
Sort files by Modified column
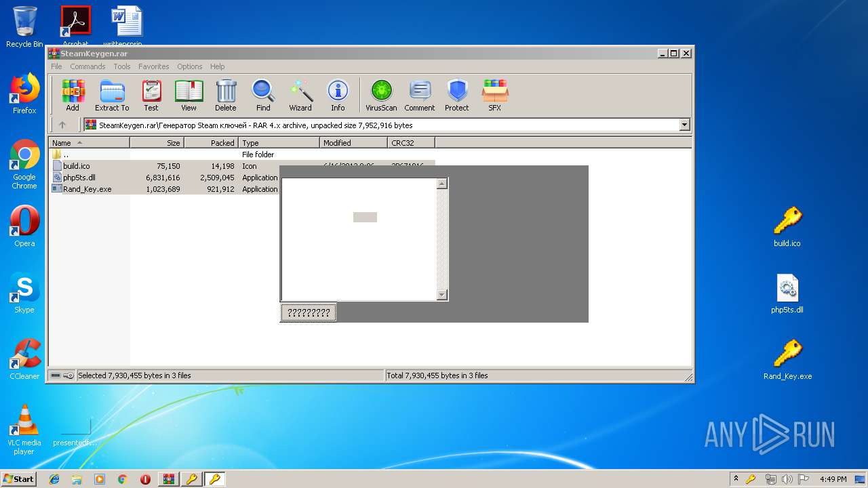point(353,143)
